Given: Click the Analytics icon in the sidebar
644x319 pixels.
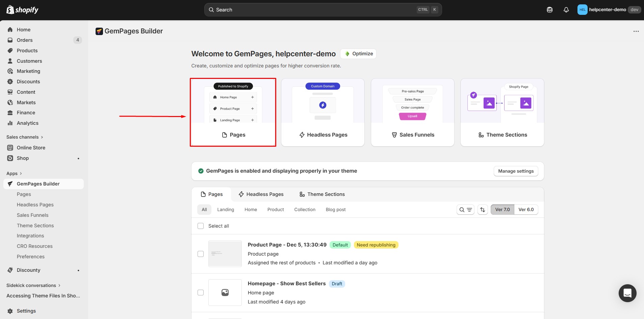Looking at the screenshot, I should point(10,123).
